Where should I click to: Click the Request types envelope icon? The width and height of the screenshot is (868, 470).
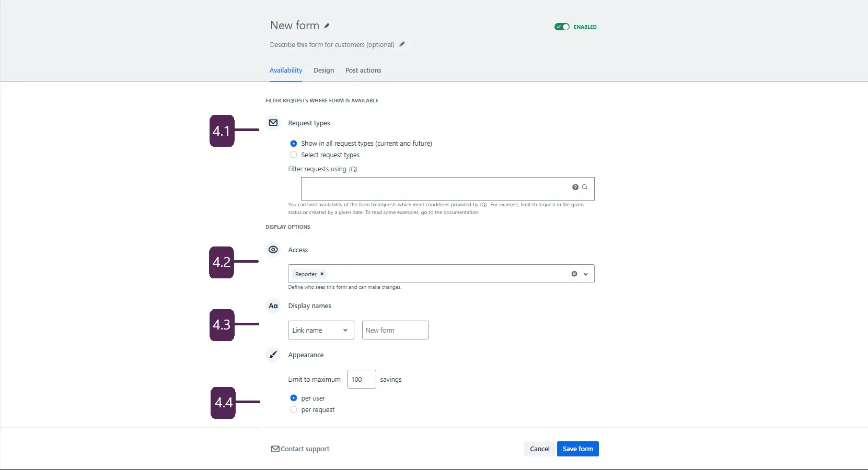tap(273, 123)
